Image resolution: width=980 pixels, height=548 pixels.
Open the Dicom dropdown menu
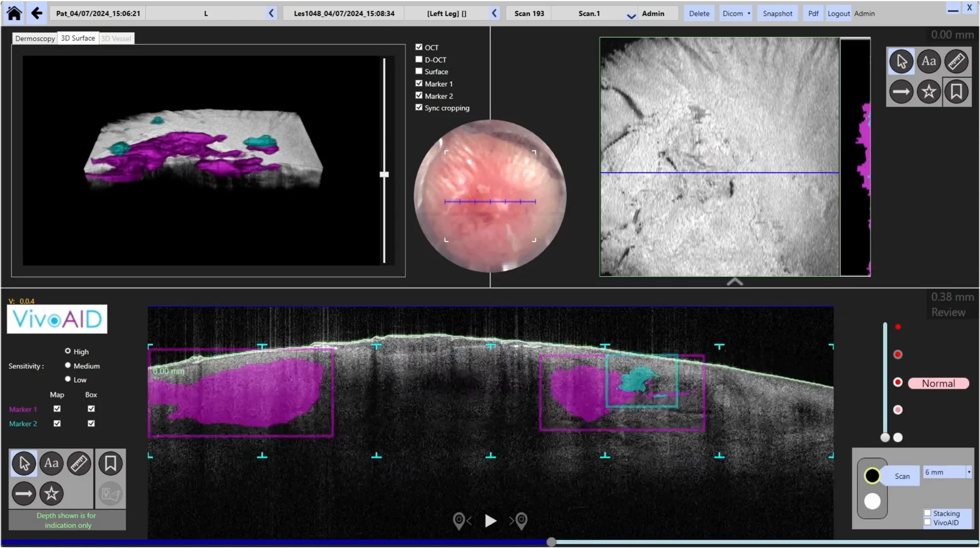(x=736, y=13)
